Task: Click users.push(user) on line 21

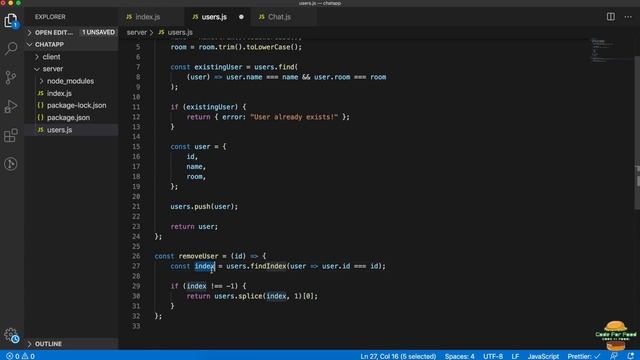Action: [x=204, y=207]
